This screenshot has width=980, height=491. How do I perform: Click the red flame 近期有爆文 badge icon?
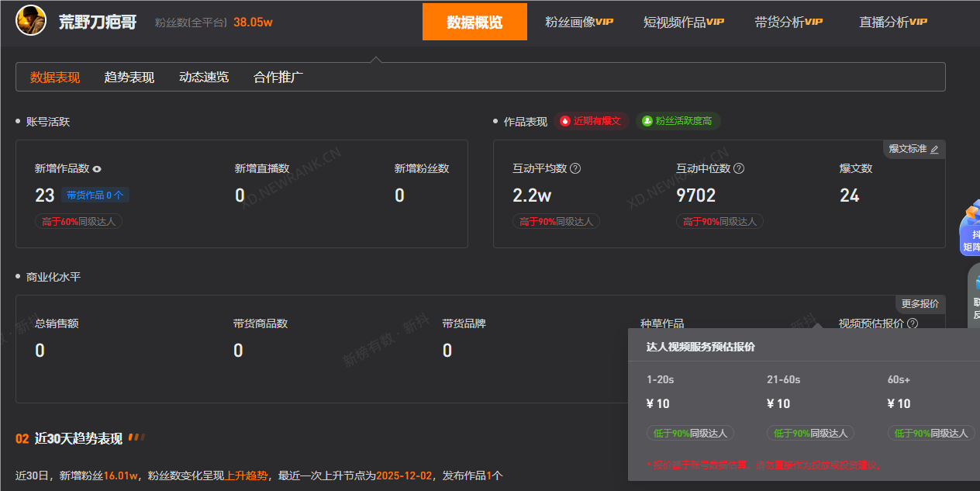(x=565, y=121)
